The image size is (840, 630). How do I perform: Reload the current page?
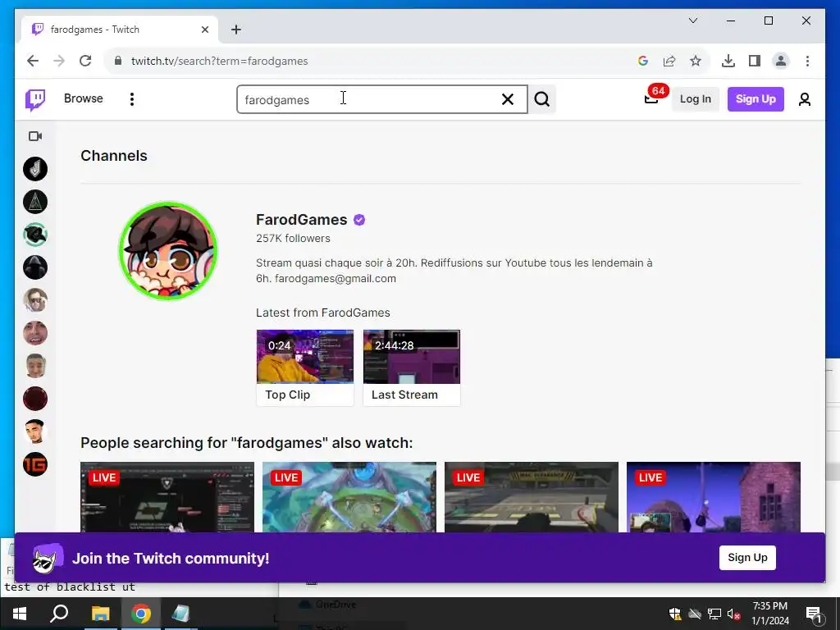point(85,61)
